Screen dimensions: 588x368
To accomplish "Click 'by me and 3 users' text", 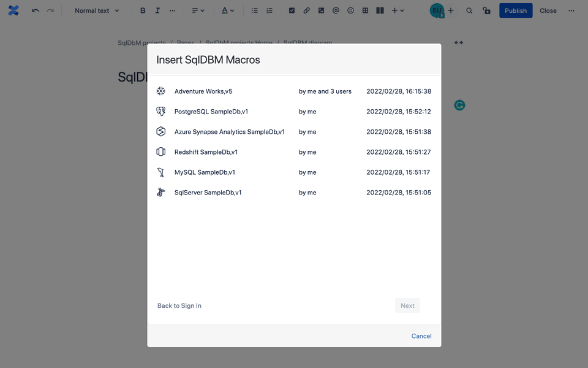I will tap(325, 91).
